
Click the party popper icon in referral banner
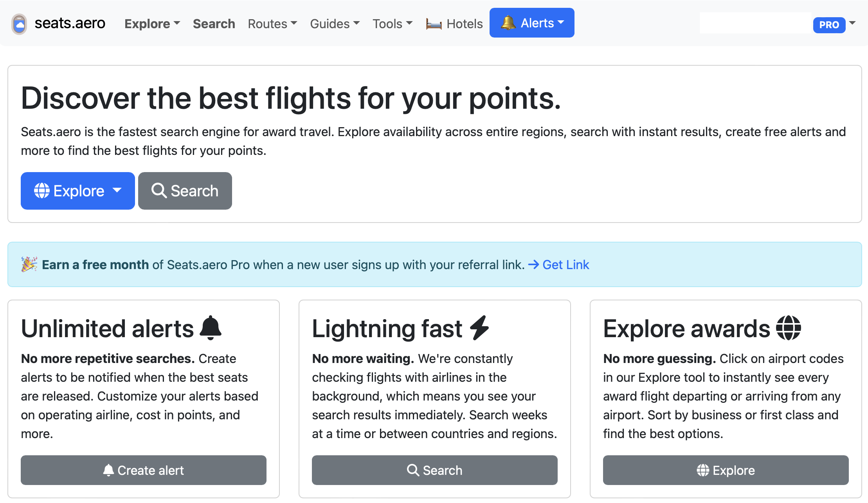[29, 264]
